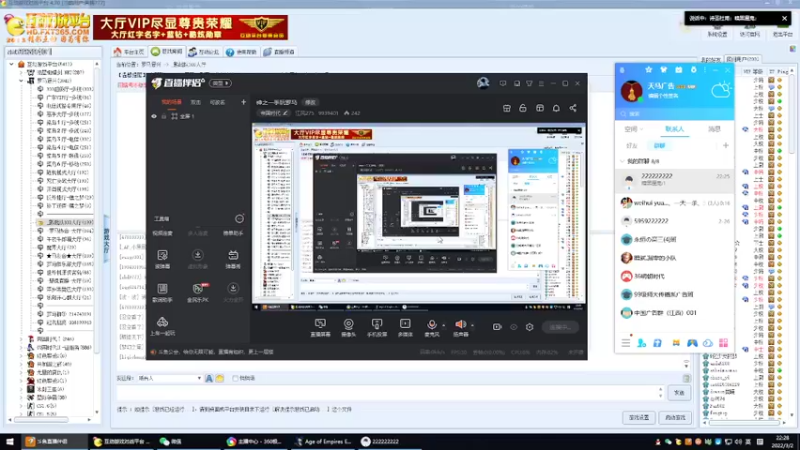Open QQ weather icon

[x=721, y=90]
